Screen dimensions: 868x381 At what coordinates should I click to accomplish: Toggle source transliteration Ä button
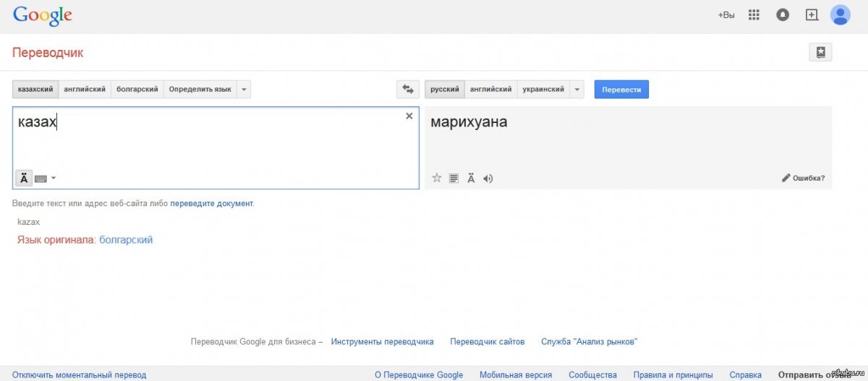point(24,178)
